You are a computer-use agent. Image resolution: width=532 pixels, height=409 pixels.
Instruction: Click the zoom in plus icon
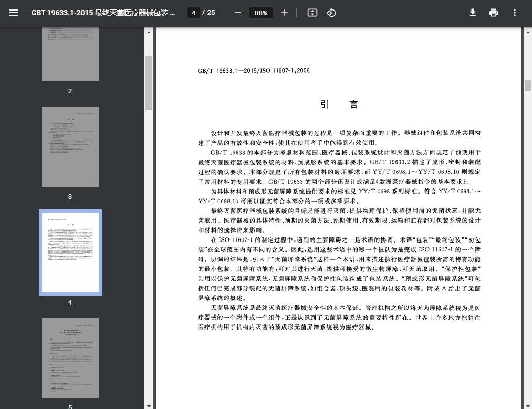coord(285,13)
